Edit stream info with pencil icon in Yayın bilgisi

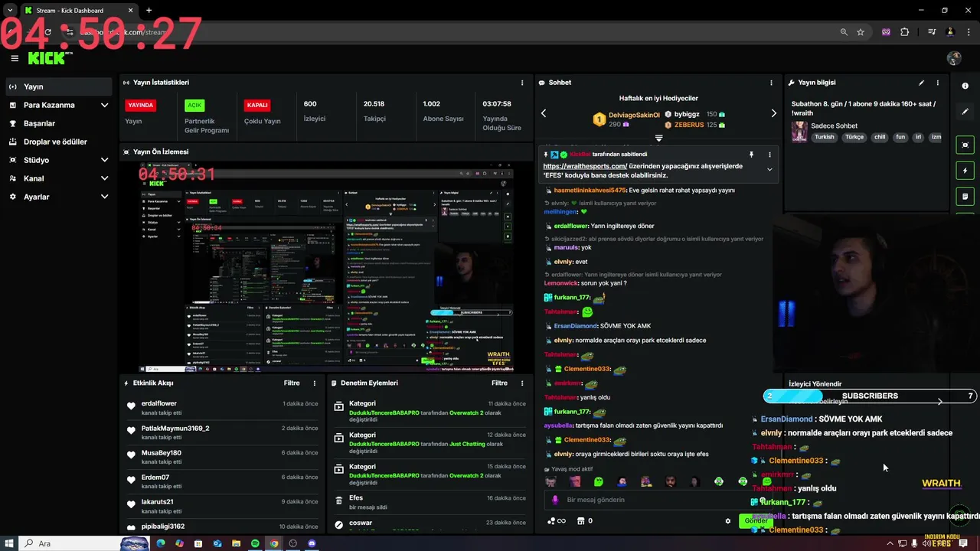tap(921, 83)
